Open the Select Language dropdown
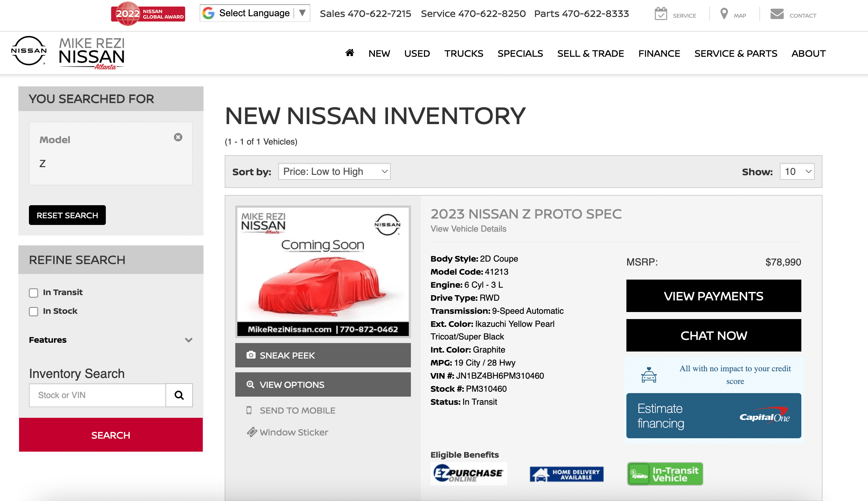Screen dimensions: 868x501 click(x=255, y=13)
